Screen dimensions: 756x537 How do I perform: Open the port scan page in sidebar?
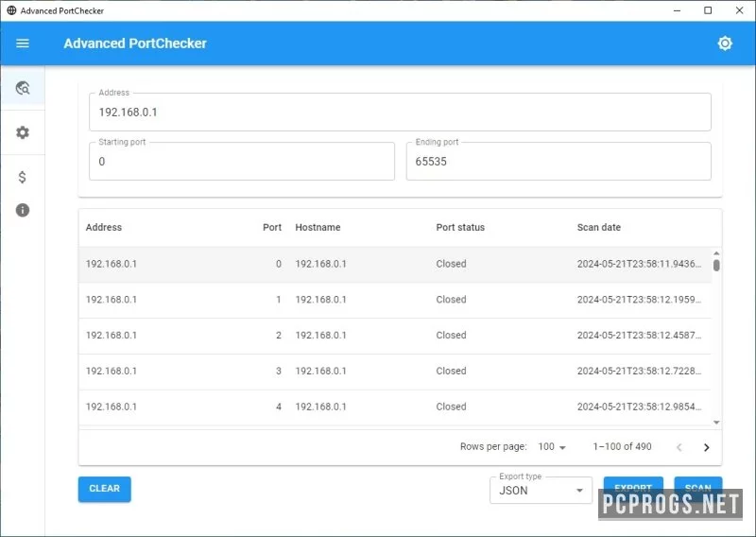(x=23, y=88)
